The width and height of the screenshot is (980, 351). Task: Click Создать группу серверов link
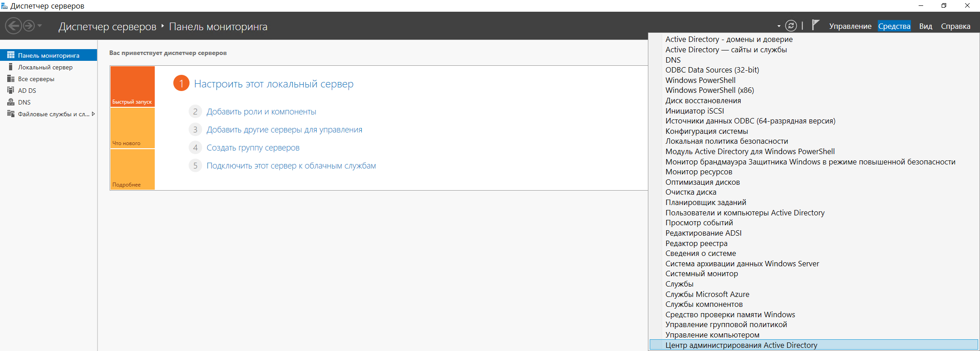pos(253,148)
